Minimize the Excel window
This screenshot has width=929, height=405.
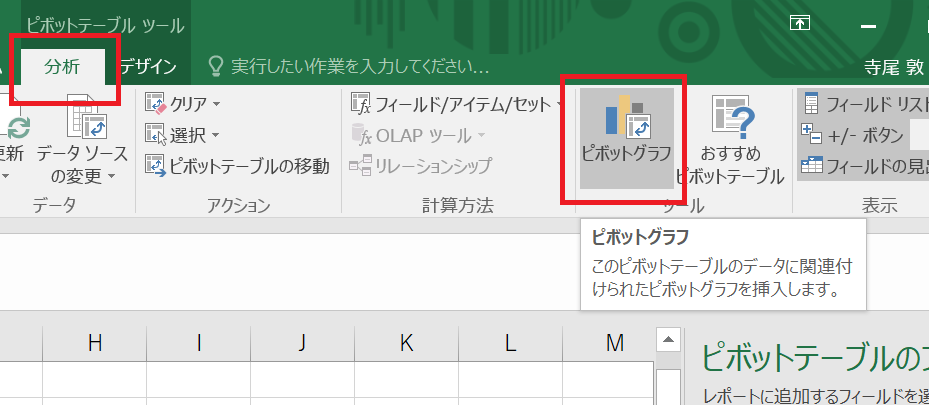coord(868,25)
